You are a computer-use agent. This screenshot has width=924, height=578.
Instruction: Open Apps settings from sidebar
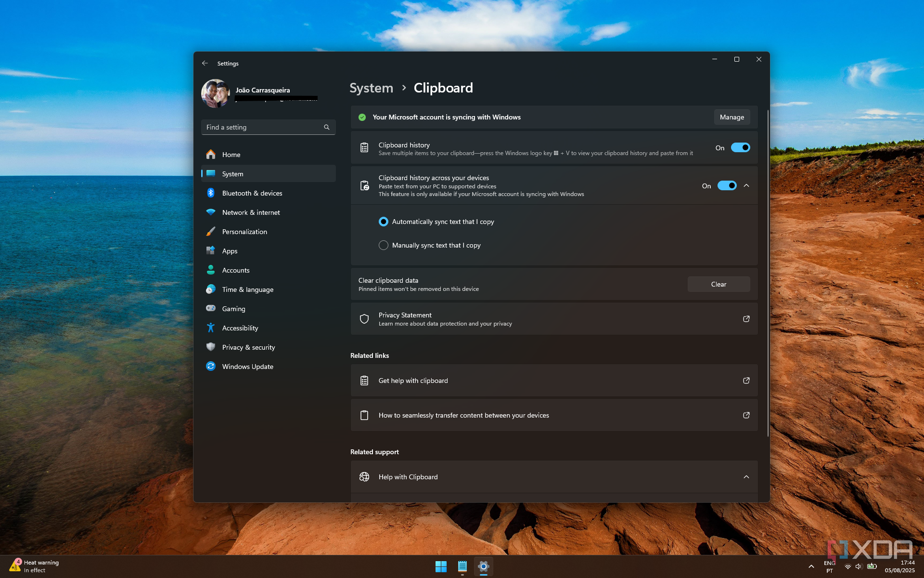[x=269, y=250]
